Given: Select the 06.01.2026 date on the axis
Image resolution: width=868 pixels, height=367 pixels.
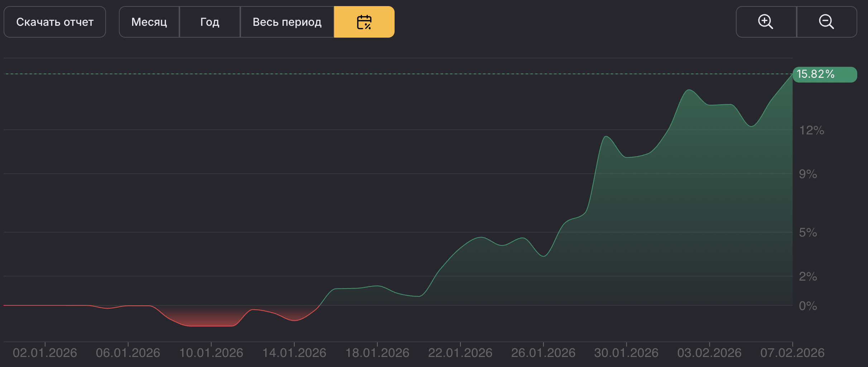Looking at the screenshot, I should (x=128, y=353).
